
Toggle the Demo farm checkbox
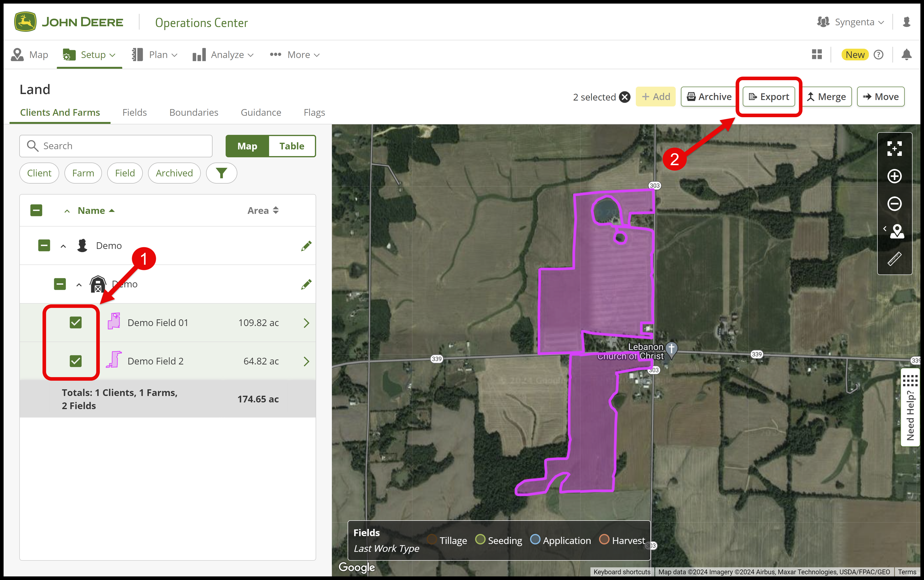pyautogui.click(x=60, y=284)
